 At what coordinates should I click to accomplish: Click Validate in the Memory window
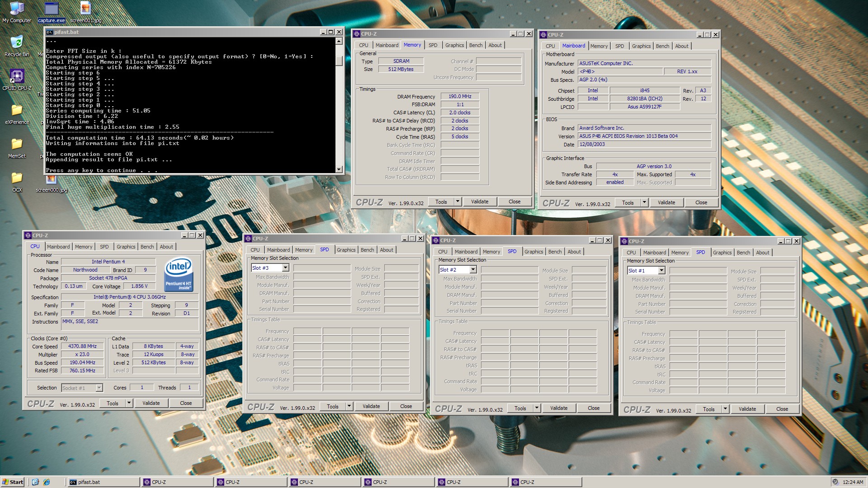[x=480, y=202]
